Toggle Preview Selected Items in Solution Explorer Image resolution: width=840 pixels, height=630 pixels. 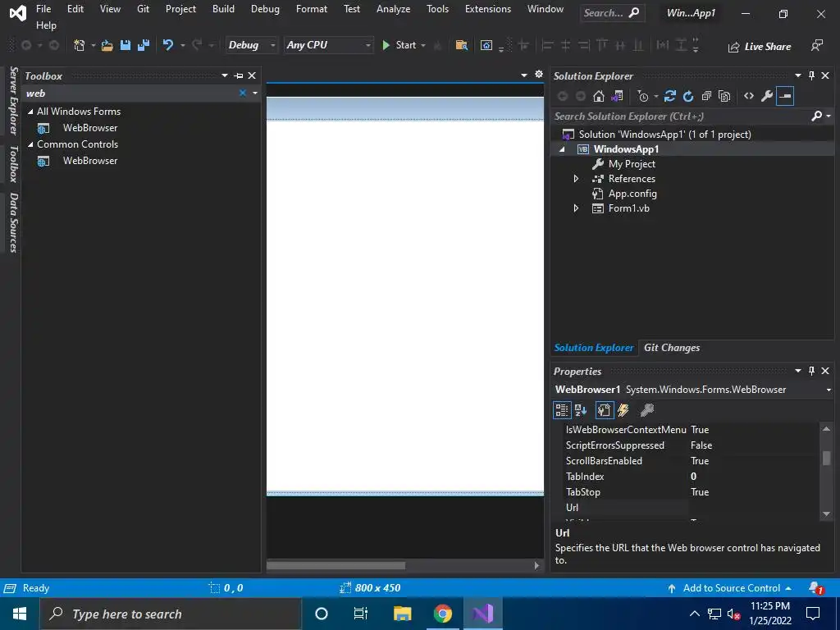click(x=785, y=97)
